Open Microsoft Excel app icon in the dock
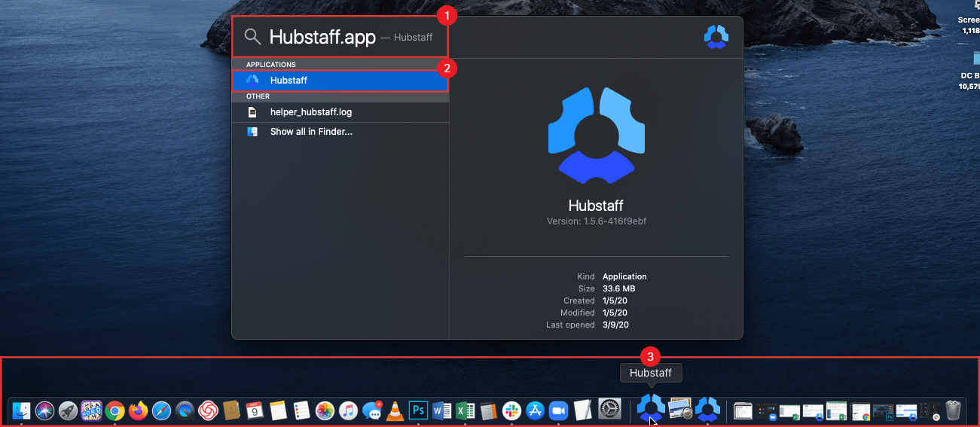 click(x=465, y=410)
